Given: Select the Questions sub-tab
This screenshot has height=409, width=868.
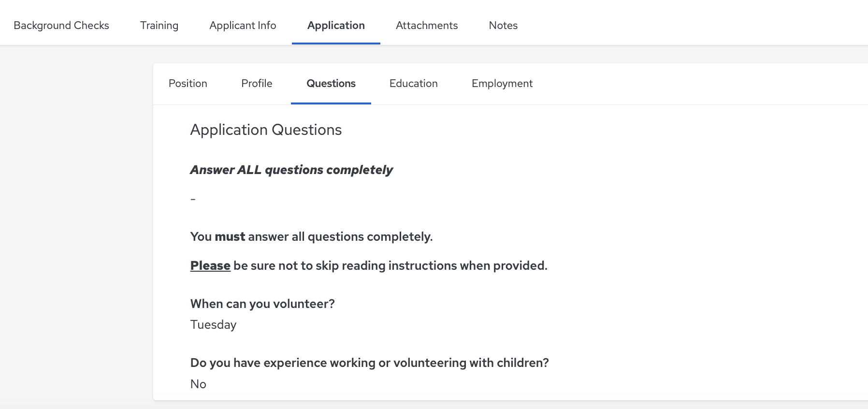Looking at the screenshot, I should click(331, 84).
